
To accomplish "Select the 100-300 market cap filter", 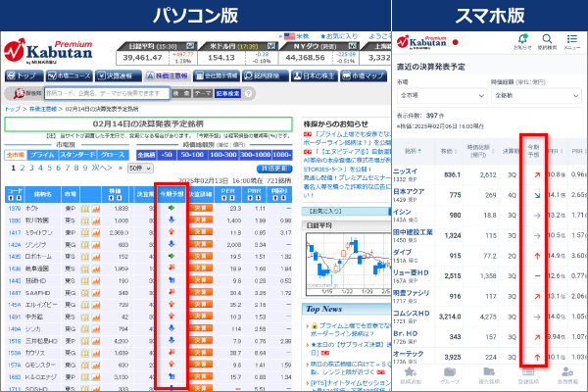I will click(x=223, y=155).
